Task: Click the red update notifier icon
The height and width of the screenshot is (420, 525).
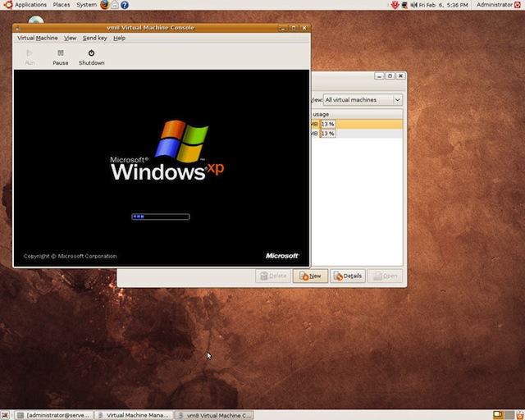Action: coord(395,5)
